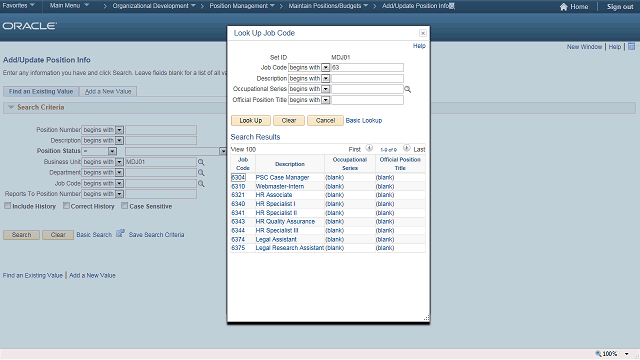Click Basic Search link
The height and width of the screenshot is (360, 640).
pyautogui.click(x=94, y=235)
